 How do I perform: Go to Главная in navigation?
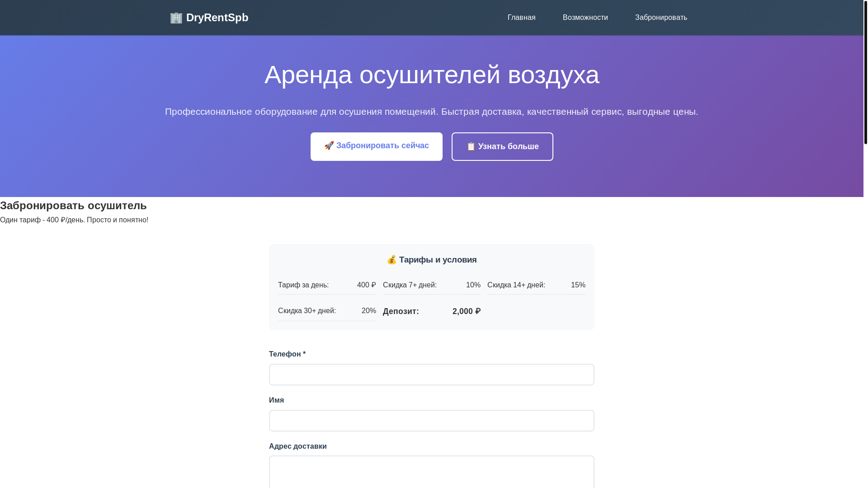pyautogui.click(x=521, y=18)
